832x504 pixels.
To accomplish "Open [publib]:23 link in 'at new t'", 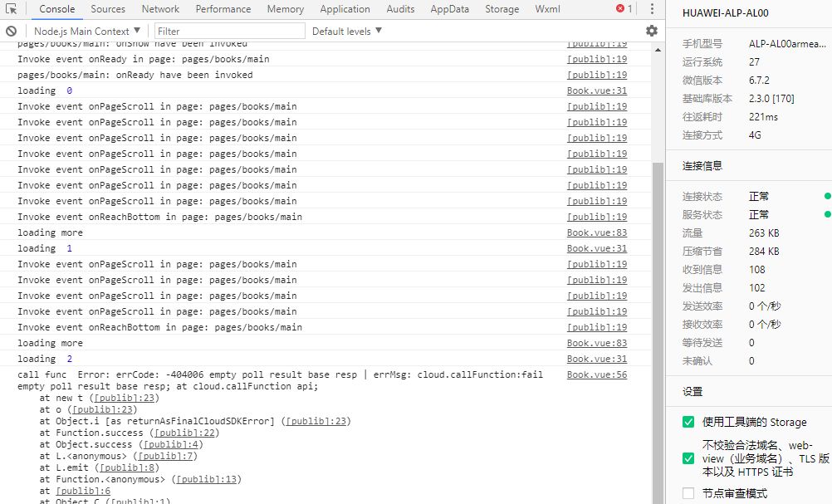I will tap(125, 398).
